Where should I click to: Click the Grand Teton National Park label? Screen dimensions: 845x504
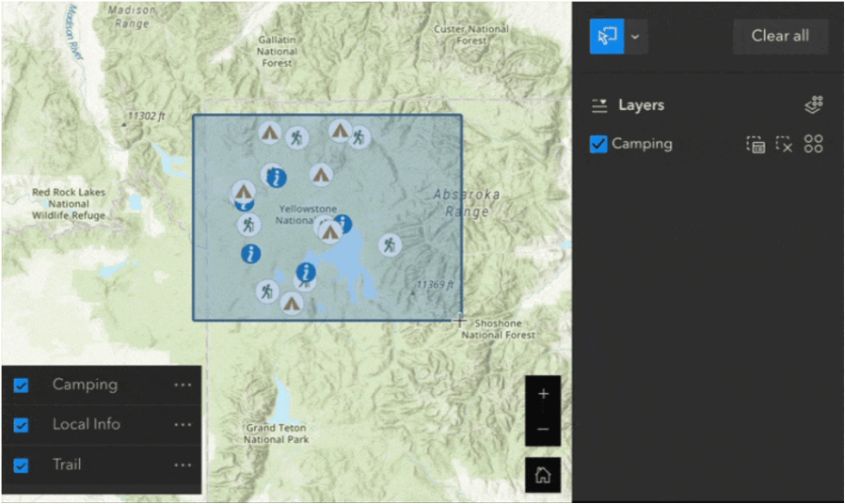pyautogui.click(x=276, y=433)
